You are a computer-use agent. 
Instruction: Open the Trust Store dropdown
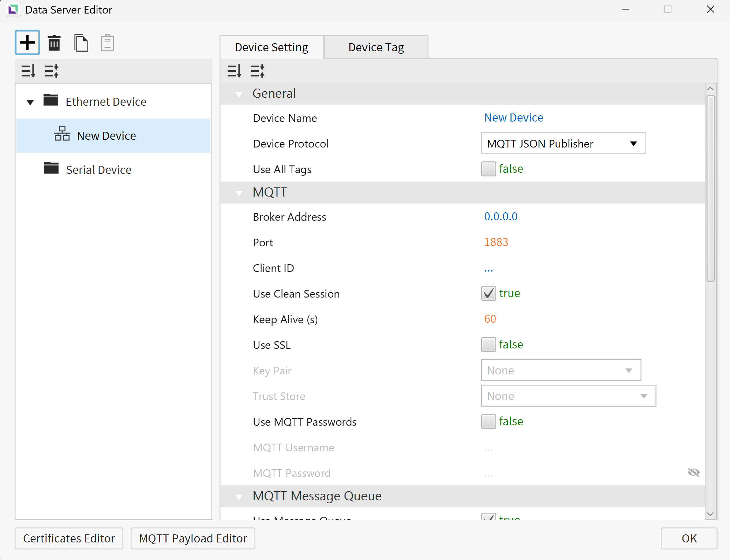[x=569, y=396]
